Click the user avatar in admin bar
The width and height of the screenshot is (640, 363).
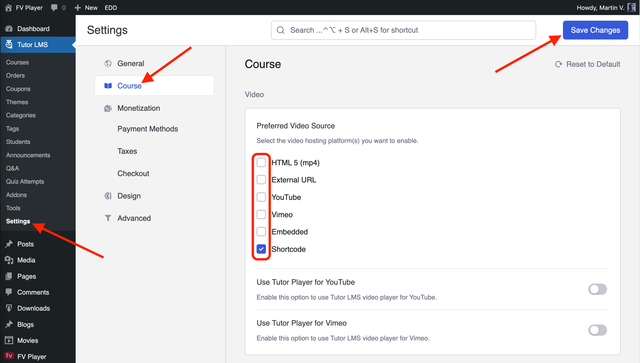[x=631, y=7]
